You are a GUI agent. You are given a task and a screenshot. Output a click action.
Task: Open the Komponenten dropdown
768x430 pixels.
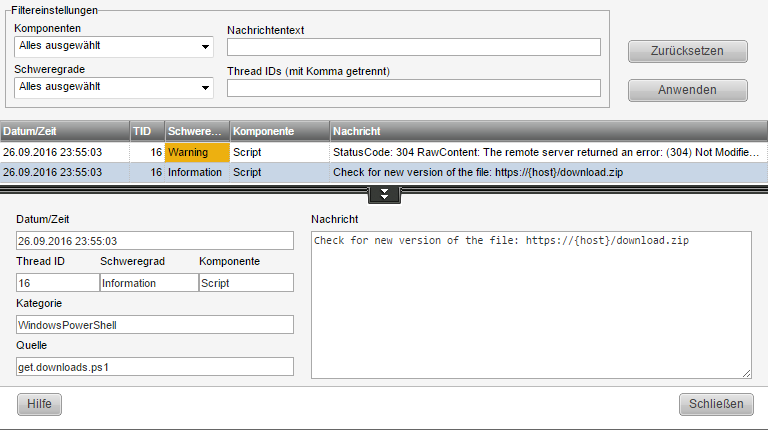tap(114, 47)
